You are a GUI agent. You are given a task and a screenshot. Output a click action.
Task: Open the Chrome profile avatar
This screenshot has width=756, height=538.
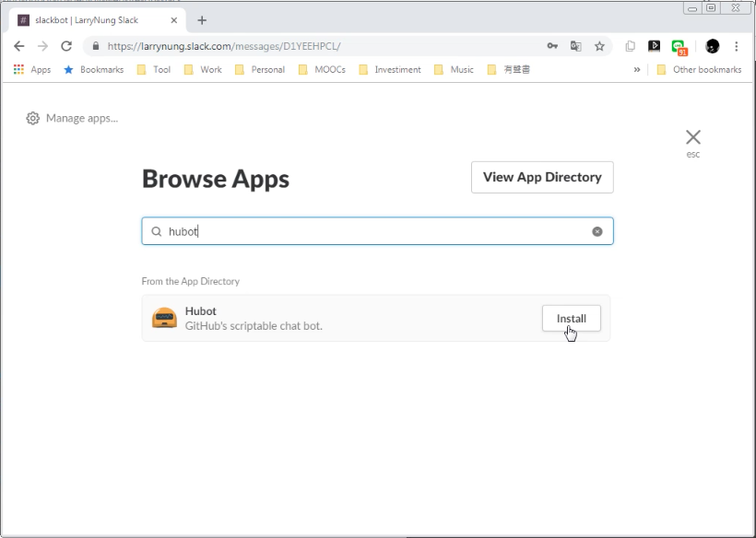[712, 46]
